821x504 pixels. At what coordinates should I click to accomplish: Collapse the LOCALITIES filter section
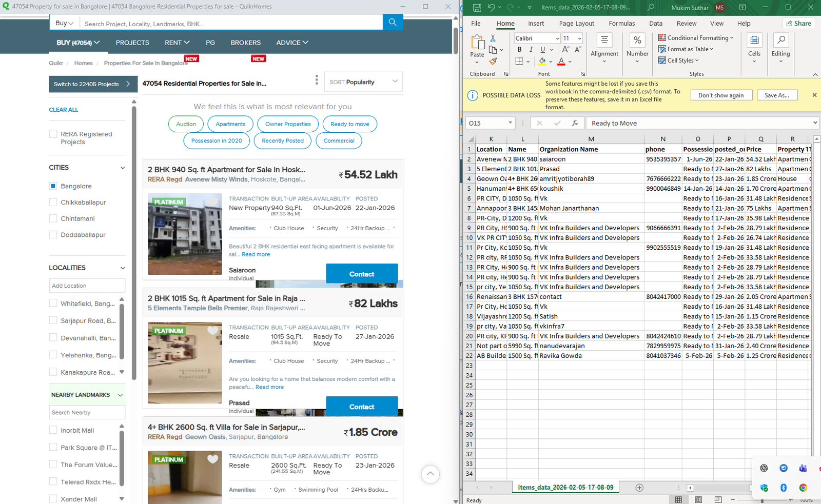pos(123,268)
